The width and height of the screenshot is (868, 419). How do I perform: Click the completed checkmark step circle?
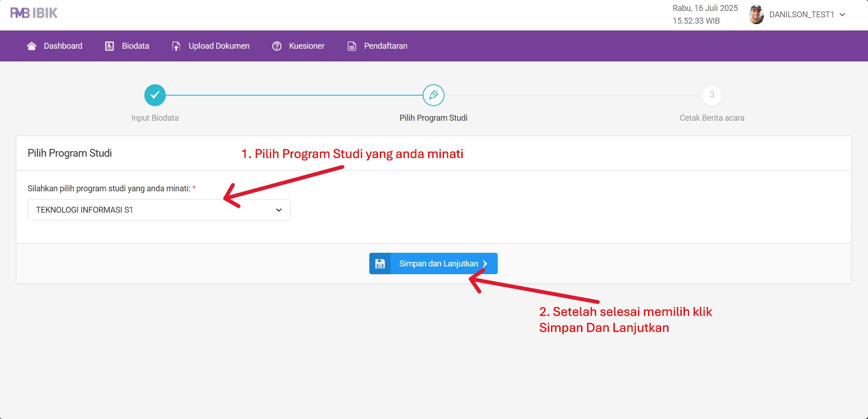(155, 95)
